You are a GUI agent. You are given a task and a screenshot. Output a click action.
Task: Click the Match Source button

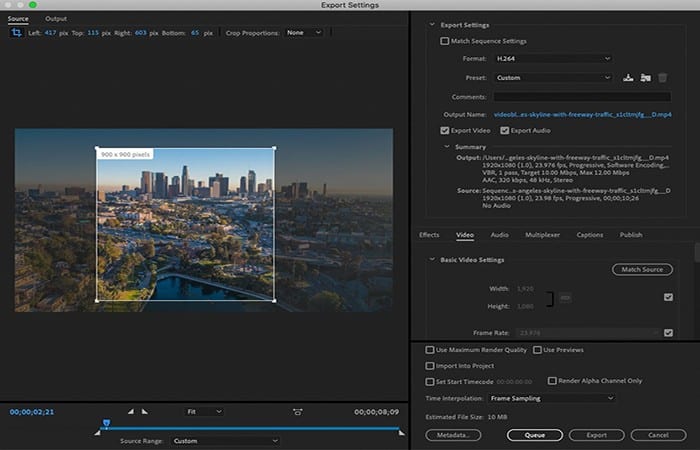click(x=642, y=269)
